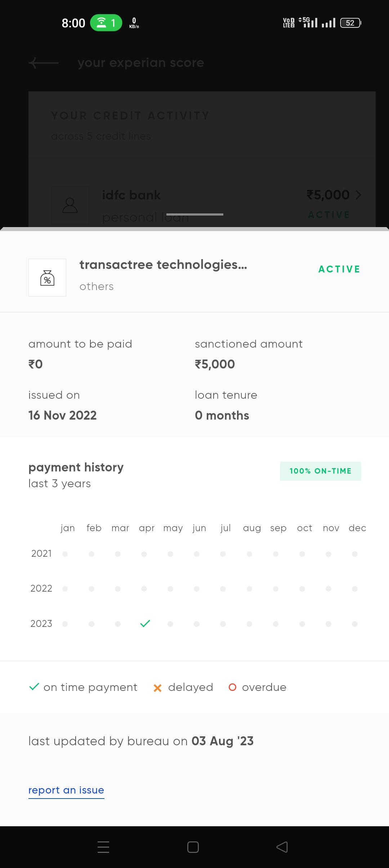
Task: Tap the April 2023 on-time checkmark
Action: tap(145, 623)
